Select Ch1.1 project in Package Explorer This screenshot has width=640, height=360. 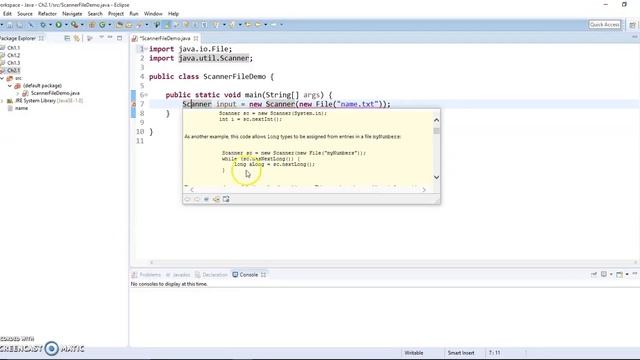coord(13,48)
